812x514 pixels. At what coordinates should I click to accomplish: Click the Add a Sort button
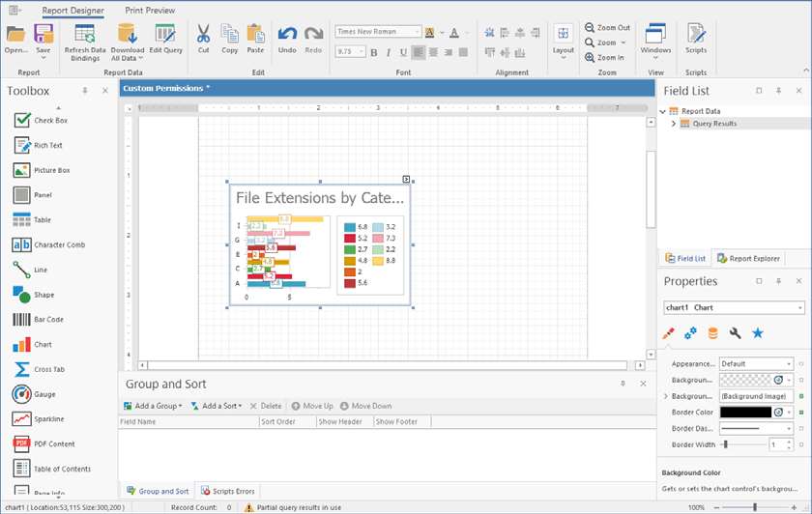pyautogui.click(x=217, y=406)
